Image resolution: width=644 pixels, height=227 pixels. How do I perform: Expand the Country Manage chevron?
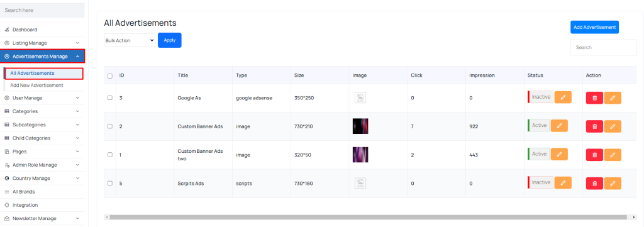(x=77, y=179)
